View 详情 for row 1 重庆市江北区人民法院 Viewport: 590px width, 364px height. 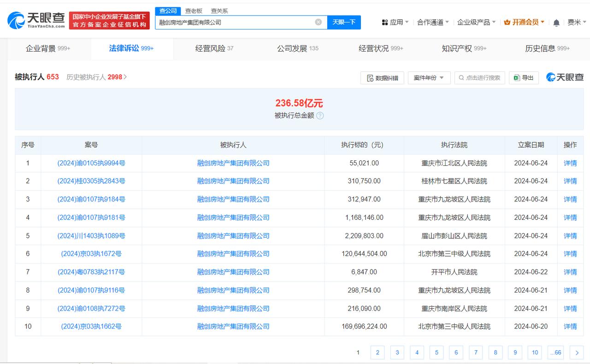click(570, 163)
